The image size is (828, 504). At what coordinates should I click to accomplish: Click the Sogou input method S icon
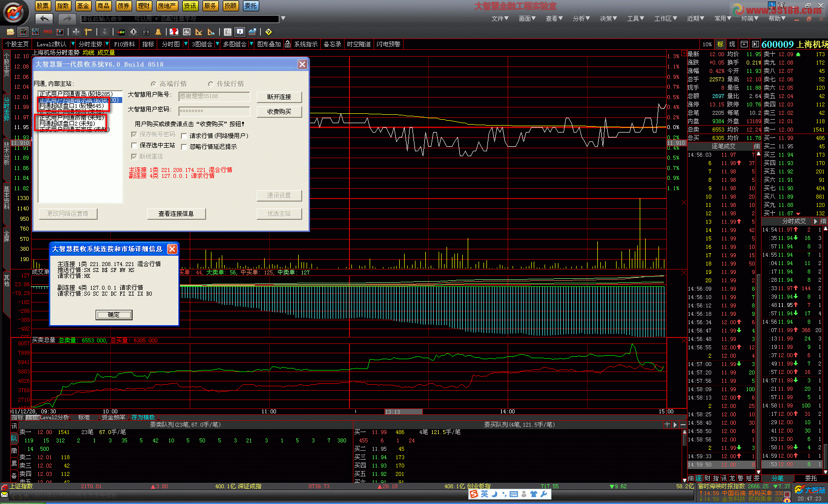(x=474, y=494)
